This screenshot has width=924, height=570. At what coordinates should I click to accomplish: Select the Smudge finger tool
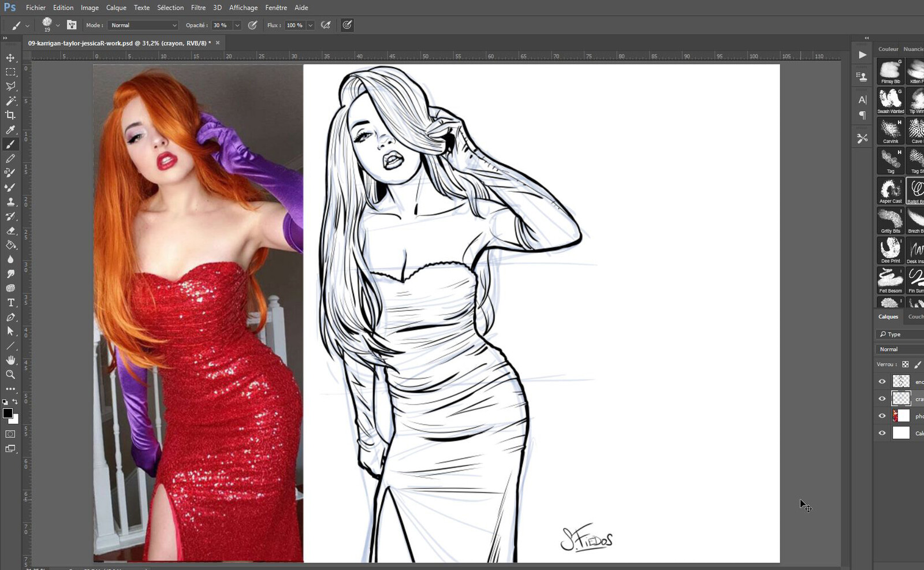click(10, 274)
